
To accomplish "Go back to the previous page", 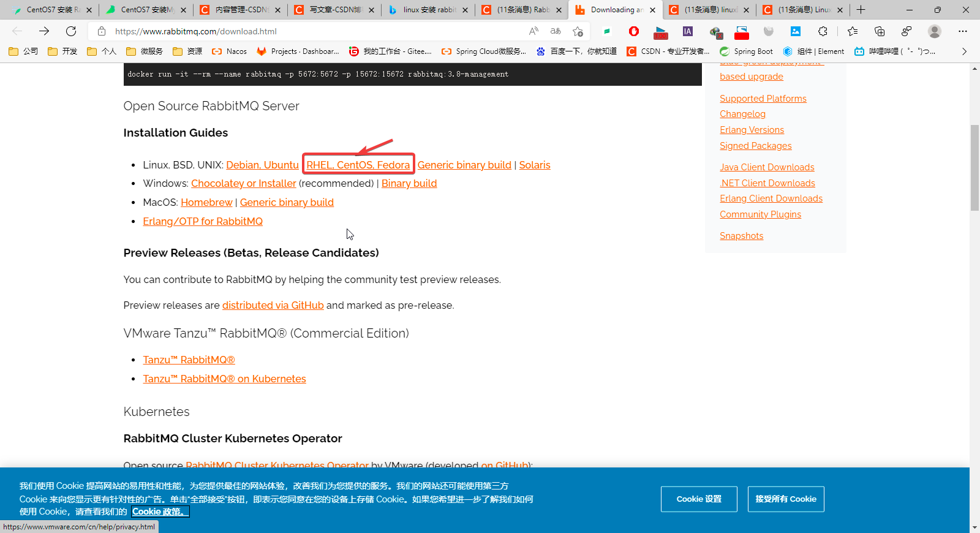I will (17, 31).
